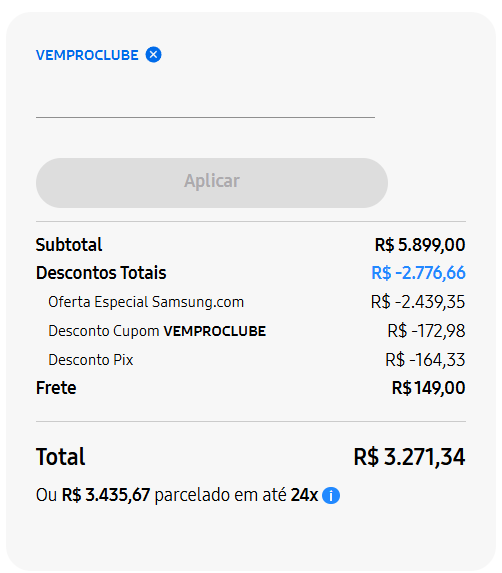Click the R$ -2.439,35 special offer discount
The image size is (502, 573).
pos(418,302)
